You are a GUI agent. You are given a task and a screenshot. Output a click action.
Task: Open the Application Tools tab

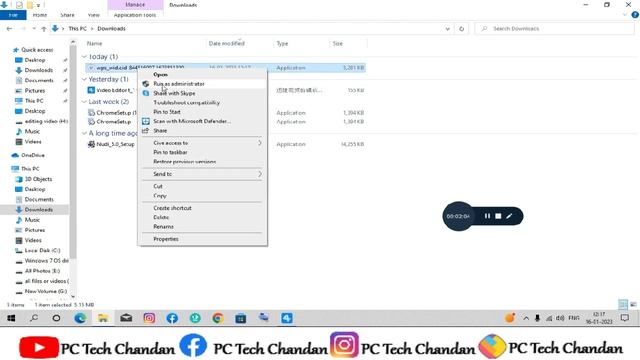pyautogui.click(x=135, y=15)
